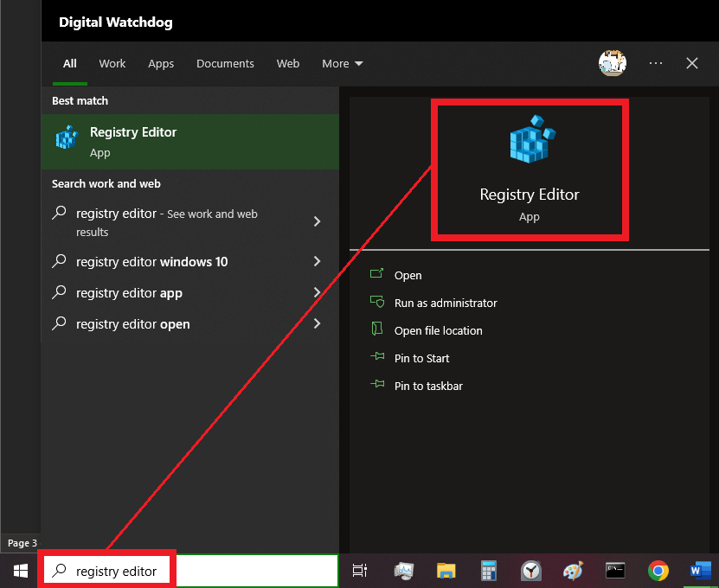Click the large Registry Editor preview icon
Screen dimensions: 719x588
(531, 139)
